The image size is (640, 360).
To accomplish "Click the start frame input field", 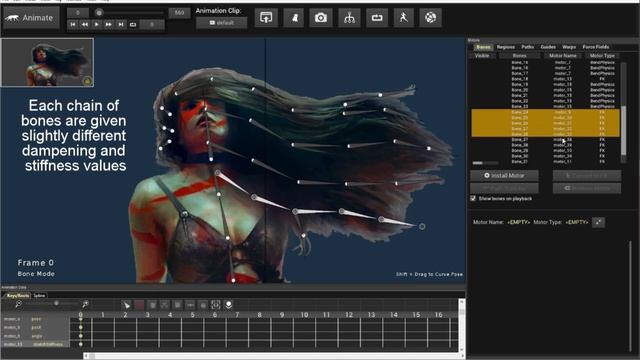I will (x=78, y=13).
